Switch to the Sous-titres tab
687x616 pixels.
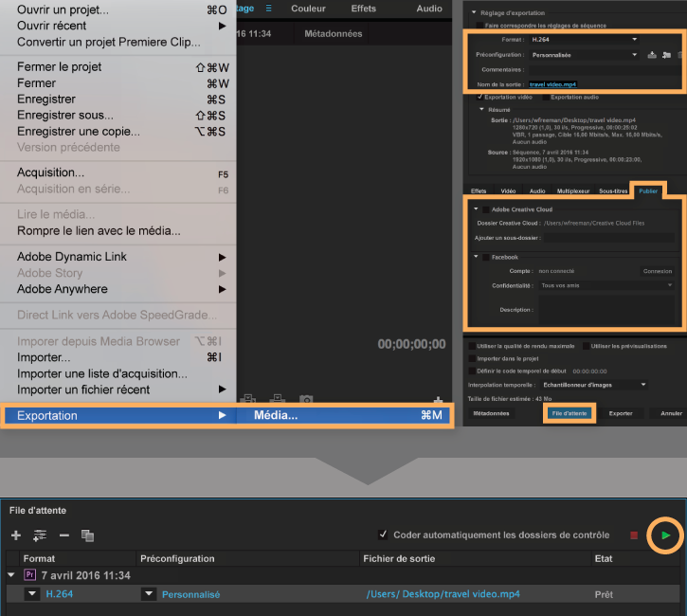613,191
